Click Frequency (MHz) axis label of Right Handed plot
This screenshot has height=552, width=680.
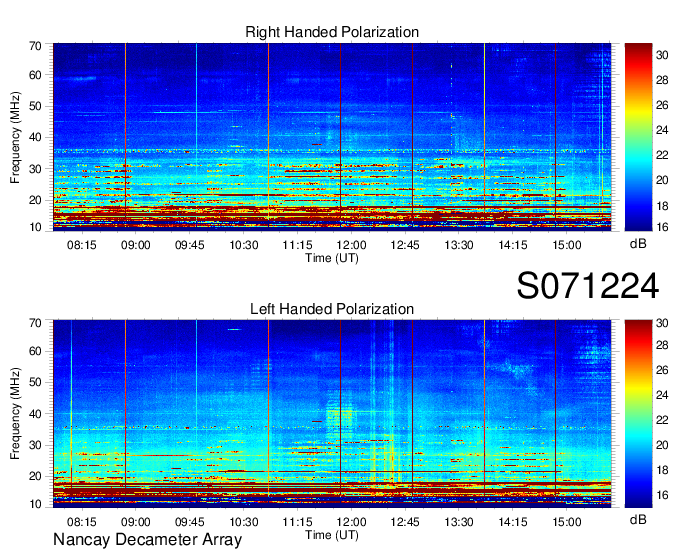coord(15,137)
